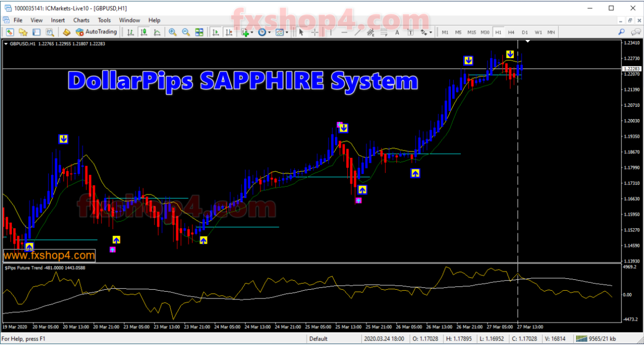Zoom in on the chart

tap(172, 32)
